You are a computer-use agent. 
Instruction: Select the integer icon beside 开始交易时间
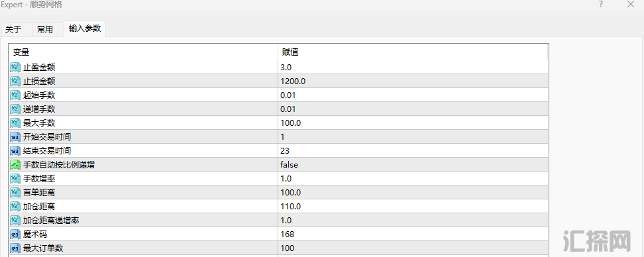click(15, 136)
